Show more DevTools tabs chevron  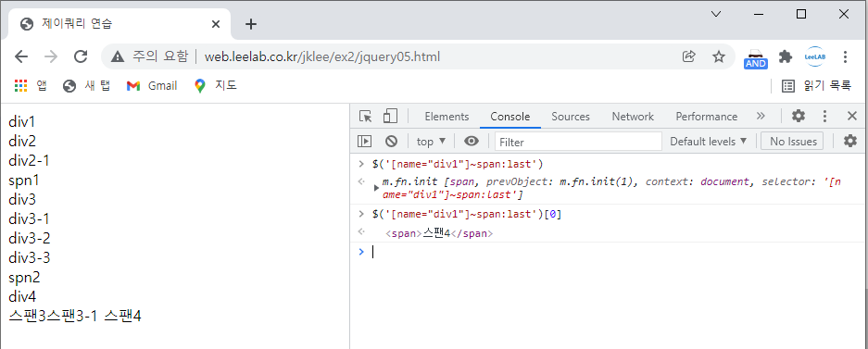pyautogui.click(x=761, y=116)
